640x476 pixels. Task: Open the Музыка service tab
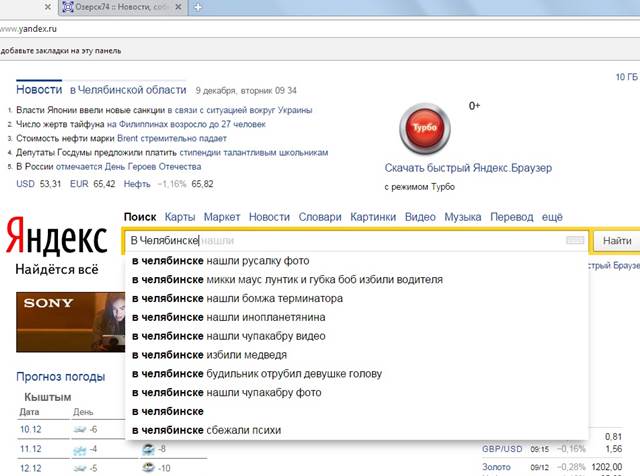click(463, 217)
